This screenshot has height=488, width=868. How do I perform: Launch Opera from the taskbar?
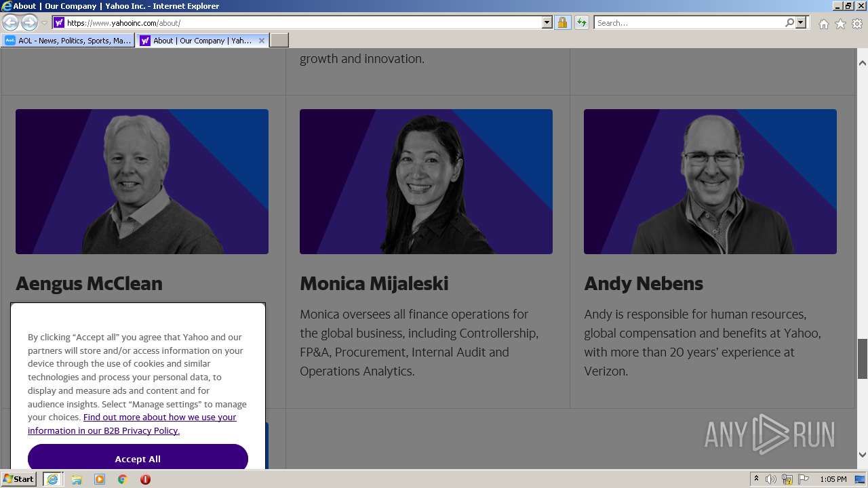click(x=145, y=479)
